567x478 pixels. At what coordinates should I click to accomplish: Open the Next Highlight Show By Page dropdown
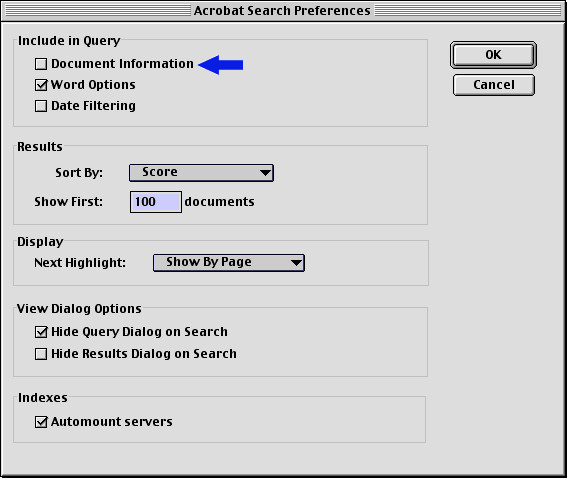(229, 263)
